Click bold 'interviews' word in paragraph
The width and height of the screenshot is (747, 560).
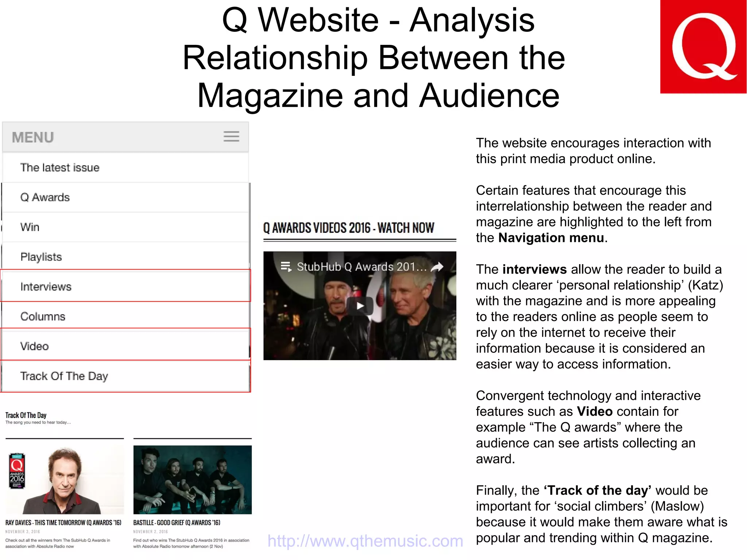tap(534, 269)
